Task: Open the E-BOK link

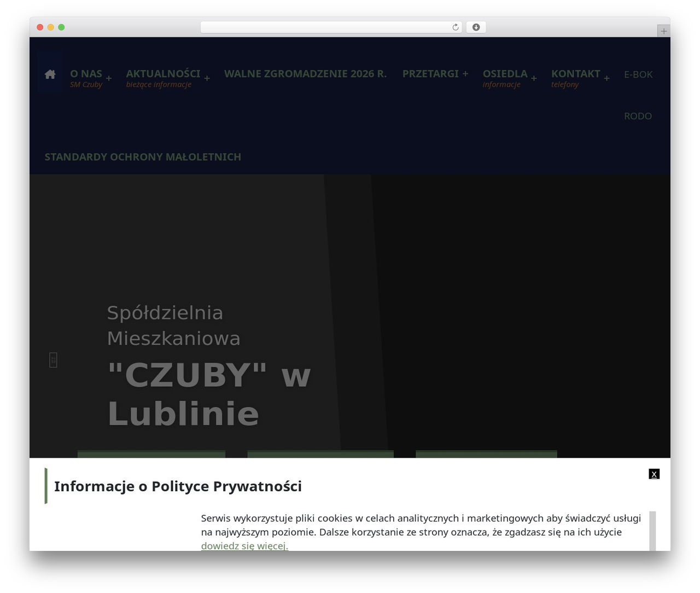Action: (638, 74)
